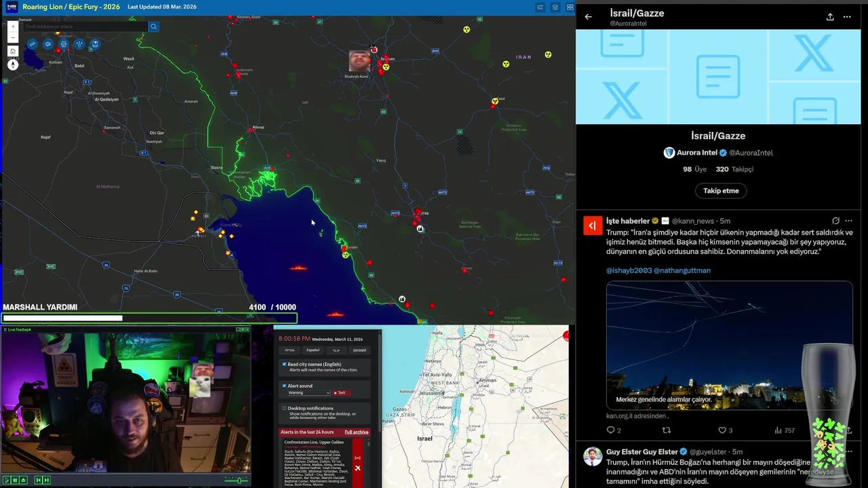Click the Find address or place field
This screenshot has width=868, height=488.
pyautogui.click(x=85, y=26)
